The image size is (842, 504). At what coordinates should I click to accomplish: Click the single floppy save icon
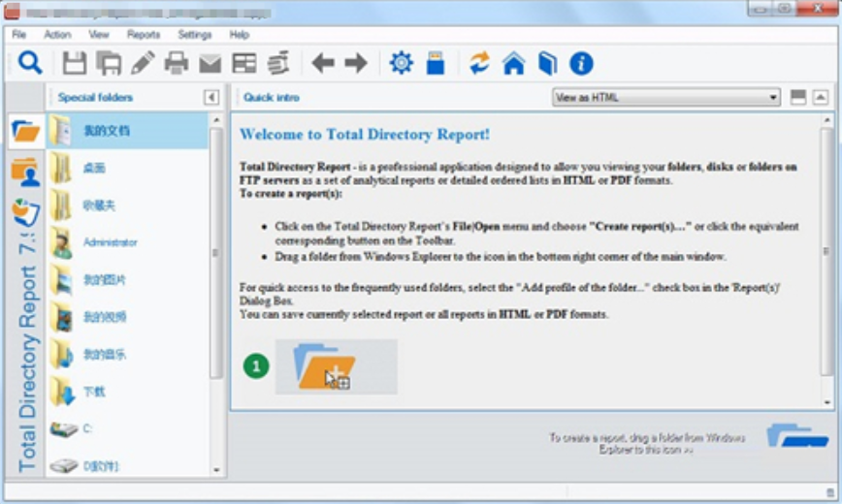75,63
